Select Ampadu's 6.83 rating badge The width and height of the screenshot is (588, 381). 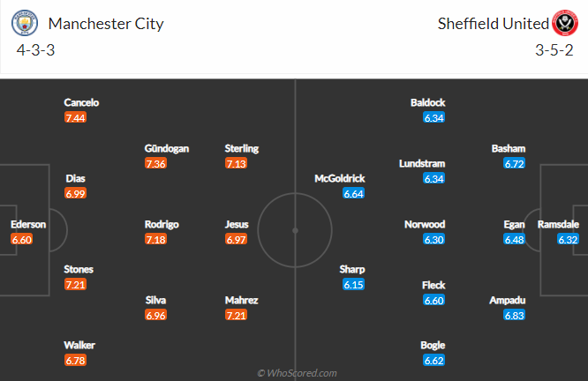(515, 315)
